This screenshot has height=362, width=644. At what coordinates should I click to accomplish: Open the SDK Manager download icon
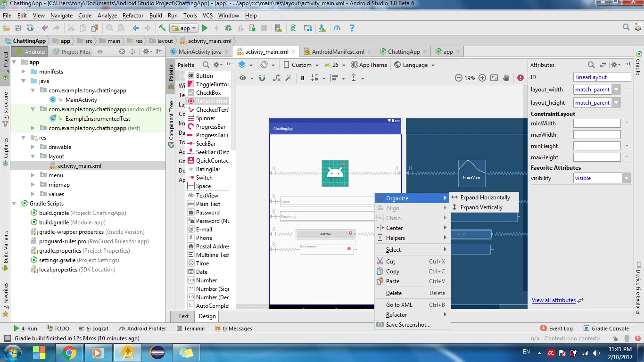point(322,28)
